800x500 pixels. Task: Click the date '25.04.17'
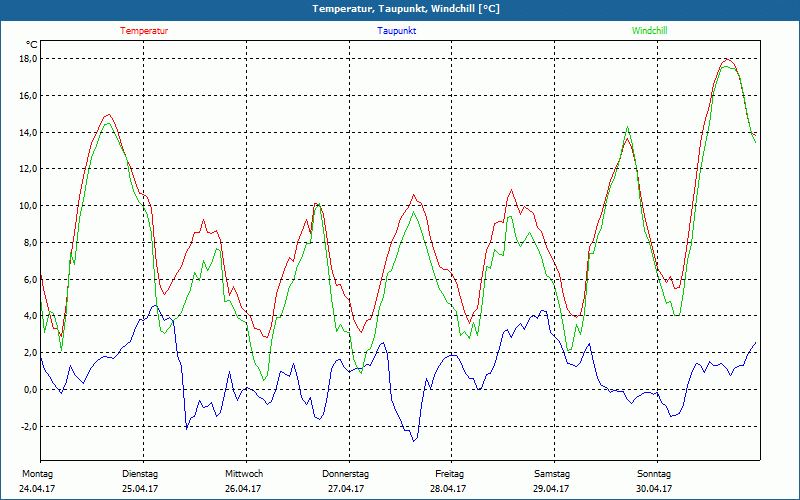point(140,489)
